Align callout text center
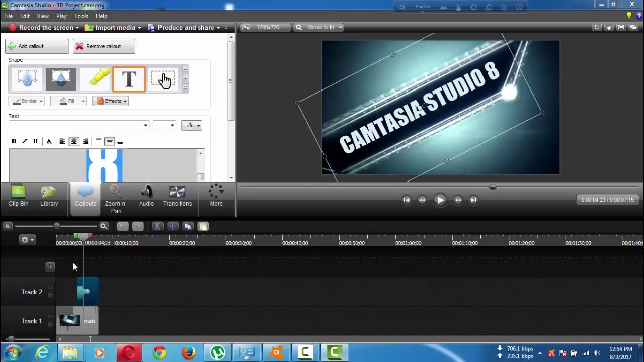Screen dimensions: 644x362 74,141
